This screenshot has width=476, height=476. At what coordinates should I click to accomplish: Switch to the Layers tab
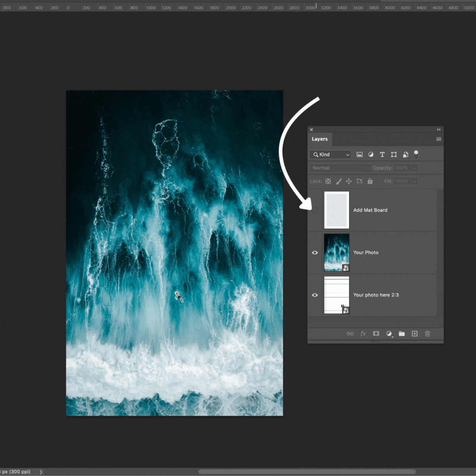(x=319, y=139)
